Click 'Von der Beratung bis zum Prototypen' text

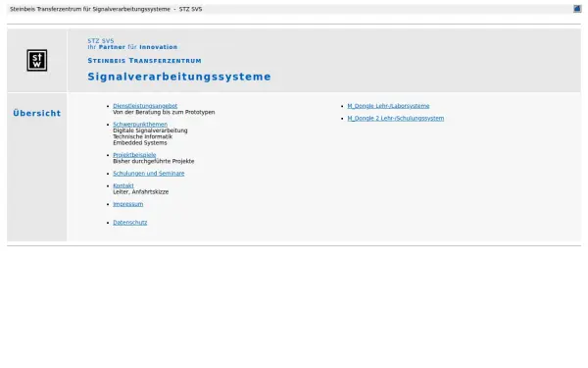164,112
